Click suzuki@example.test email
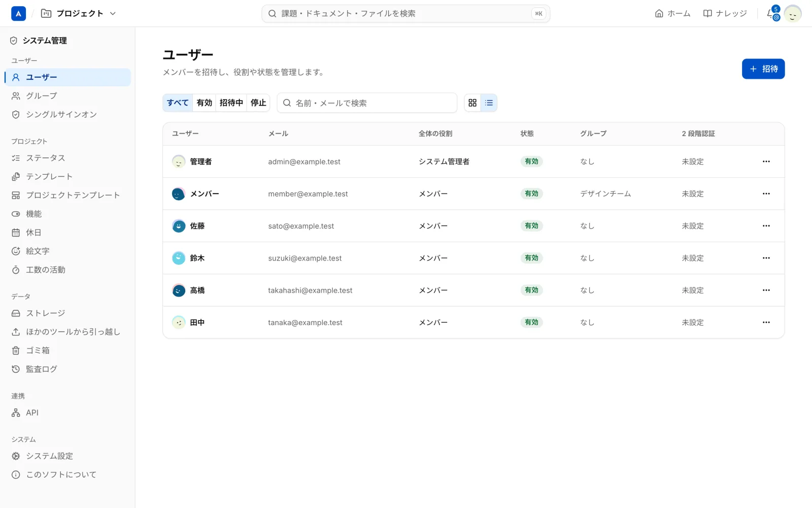Image resolution: width=812 pixels, height=508 pixels. pos(305,258)
